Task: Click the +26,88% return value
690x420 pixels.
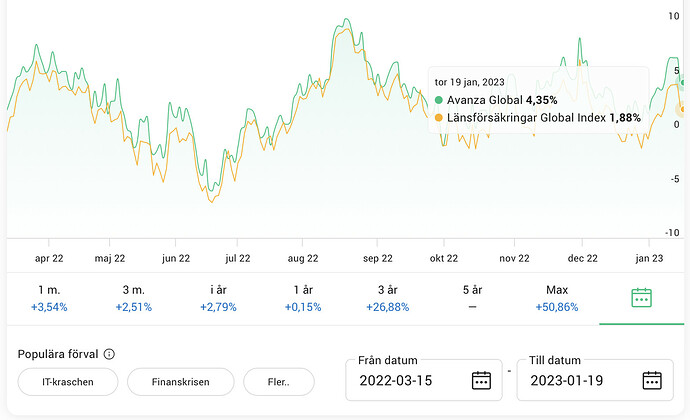Action: (x=388, y=307)
